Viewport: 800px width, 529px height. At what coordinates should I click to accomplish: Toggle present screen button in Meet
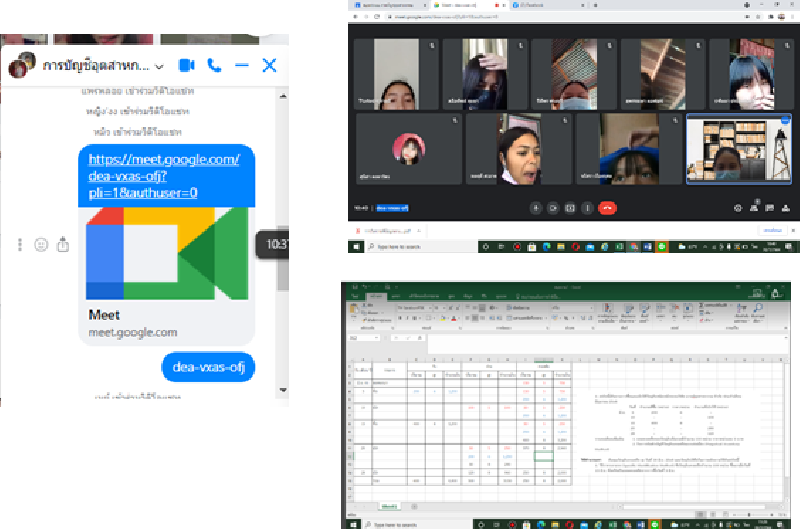pyautogui.click(x=570, y=208)
